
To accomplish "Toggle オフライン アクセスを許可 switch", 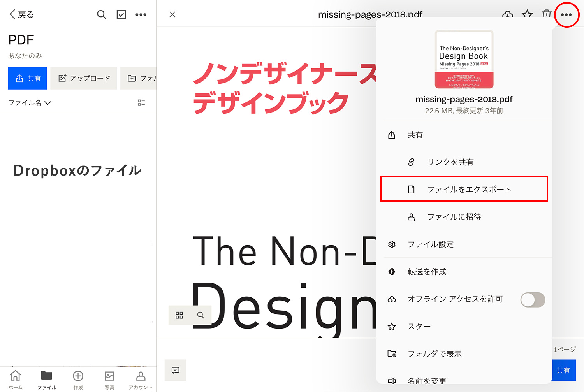I will [533, 299].
